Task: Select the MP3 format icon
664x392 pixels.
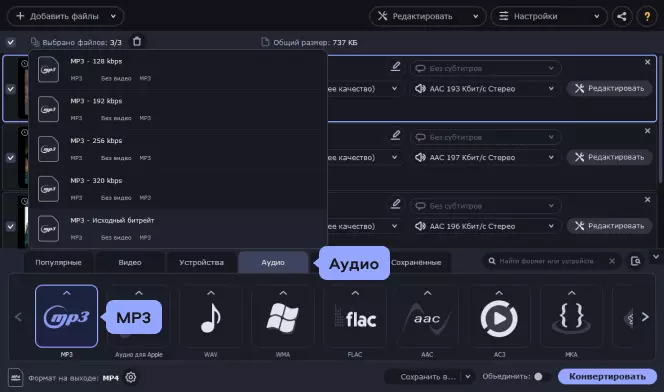Action: coord(66,316)
